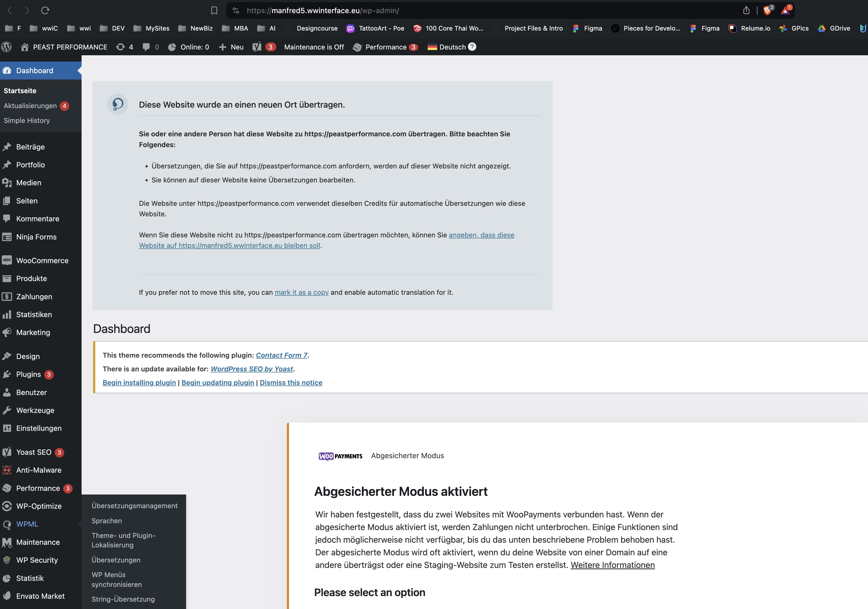This screenshot has height=609, width=868.
Task: Open the PEAST PERFORMANCE site menu
Action: click(64, 47)
